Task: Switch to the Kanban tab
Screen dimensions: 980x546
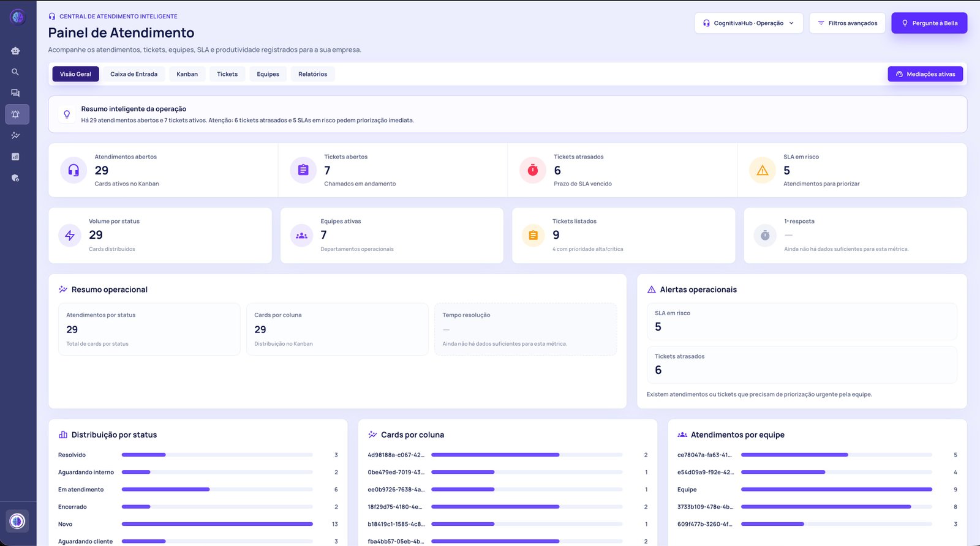Action: (x=187, y=74)
